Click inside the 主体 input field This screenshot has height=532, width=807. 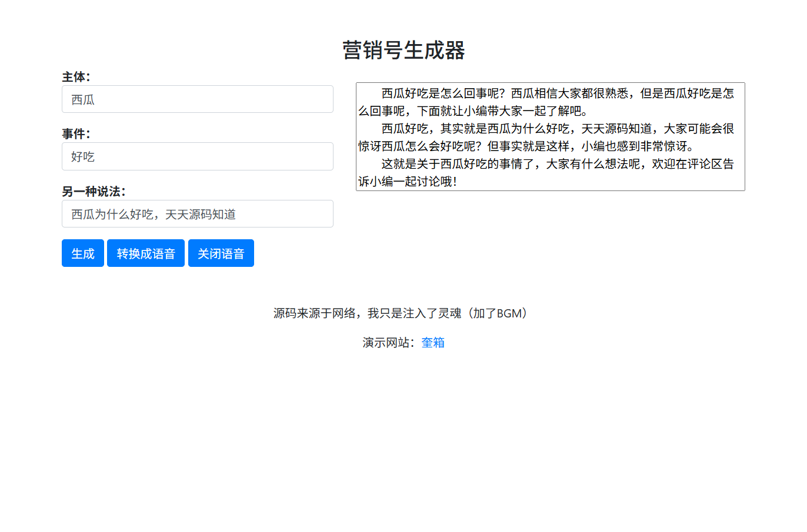point(197,99)
